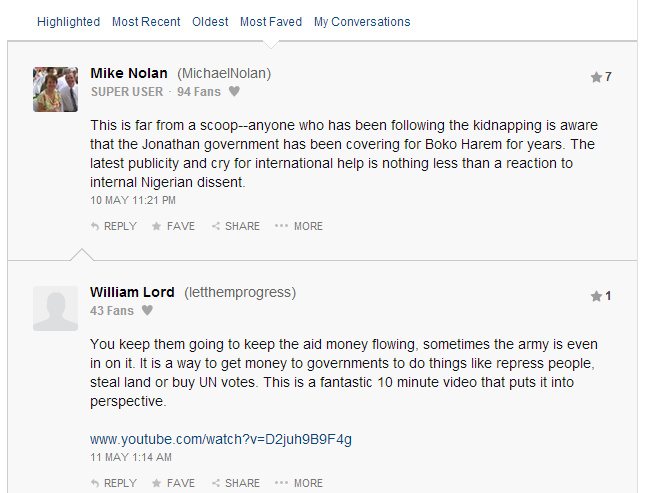Select the Most Faved tab
The width and height of the screenshot is (650, 493).
(x=271, y=22)
